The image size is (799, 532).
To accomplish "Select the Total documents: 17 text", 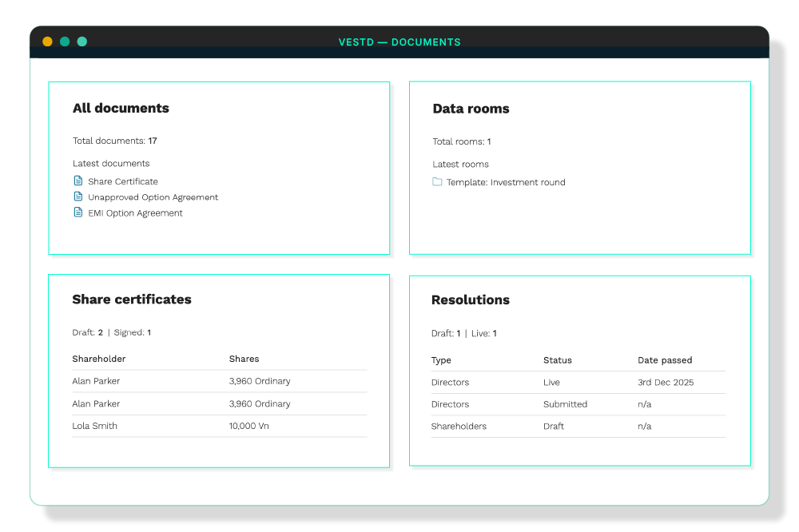I will pyautogui.click(x=114, y=141).
